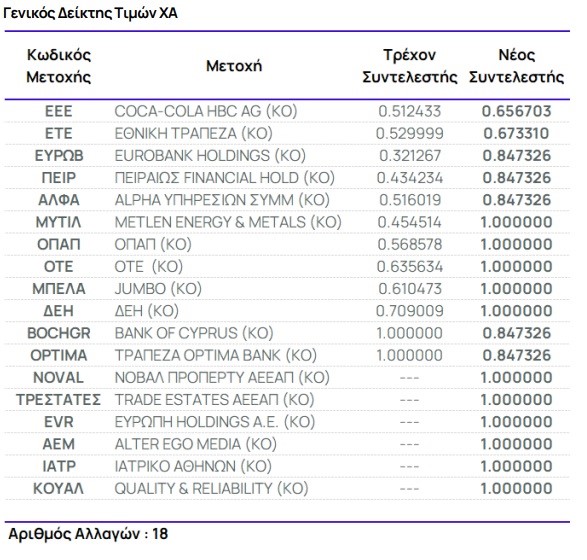Viewport: 587px width, 560px height.
Task: Select TRADE ESTATES ΑΕΕΑΠ (KO) name
Action: point(215,400)
